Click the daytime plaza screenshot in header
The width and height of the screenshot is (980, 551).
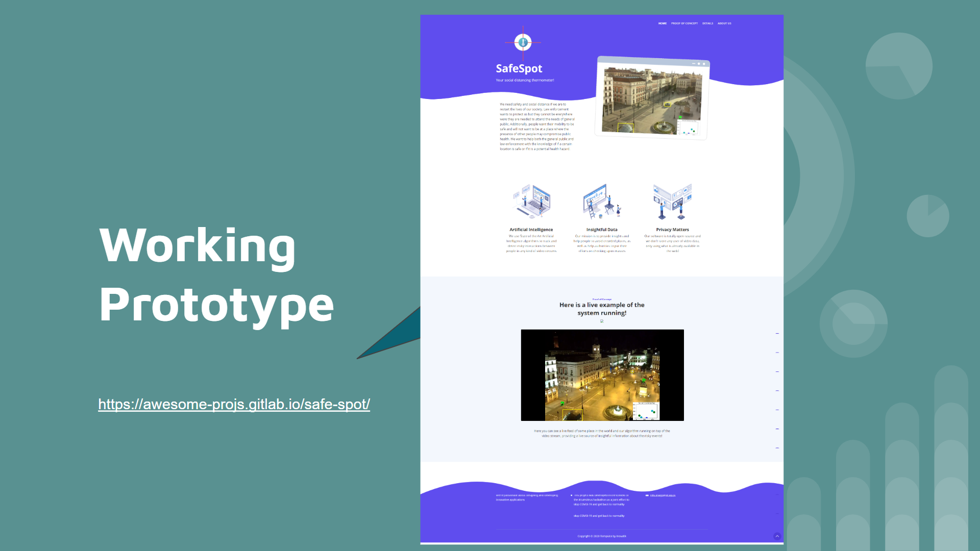tap(652, 99)
